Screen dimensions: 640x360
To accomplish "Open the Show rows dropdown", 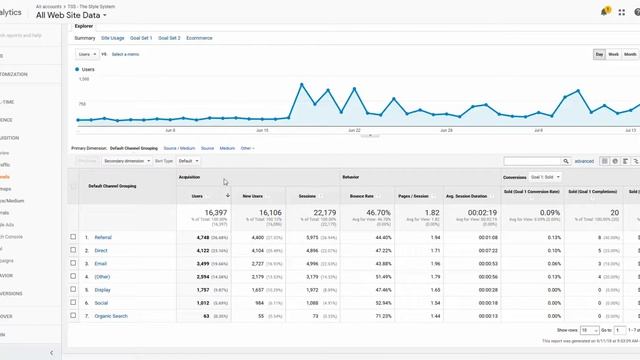I will pyautogui.click(x=589, y=330).
